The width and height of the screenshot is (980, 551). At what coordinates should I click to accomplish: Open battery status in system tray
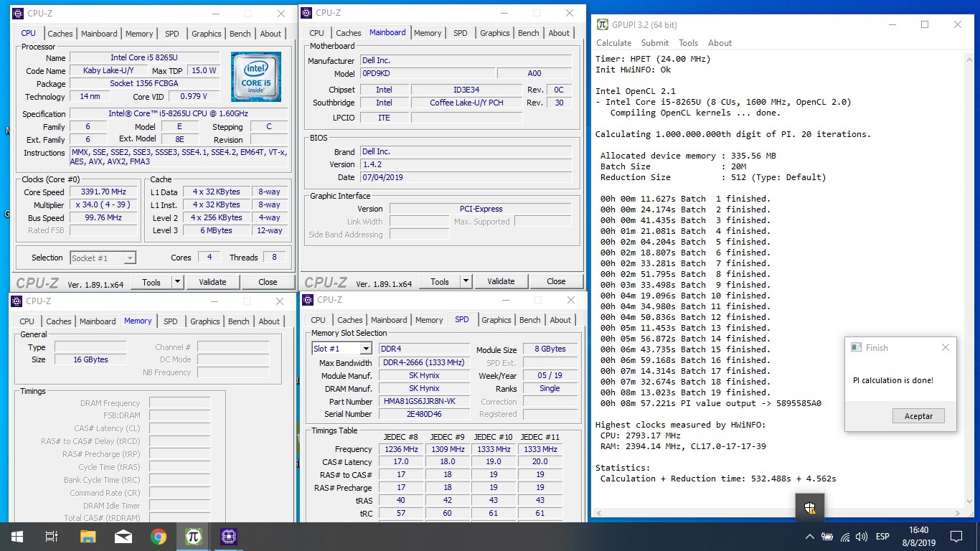[x=827, y=537]
